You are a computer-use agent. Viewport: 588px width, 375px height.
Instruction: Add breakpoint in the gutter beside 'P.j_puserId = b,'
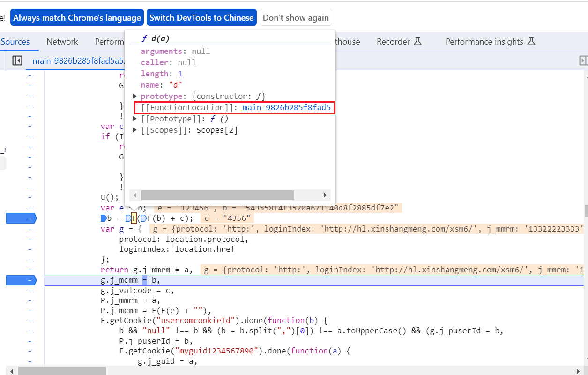(x=30, y=341)
